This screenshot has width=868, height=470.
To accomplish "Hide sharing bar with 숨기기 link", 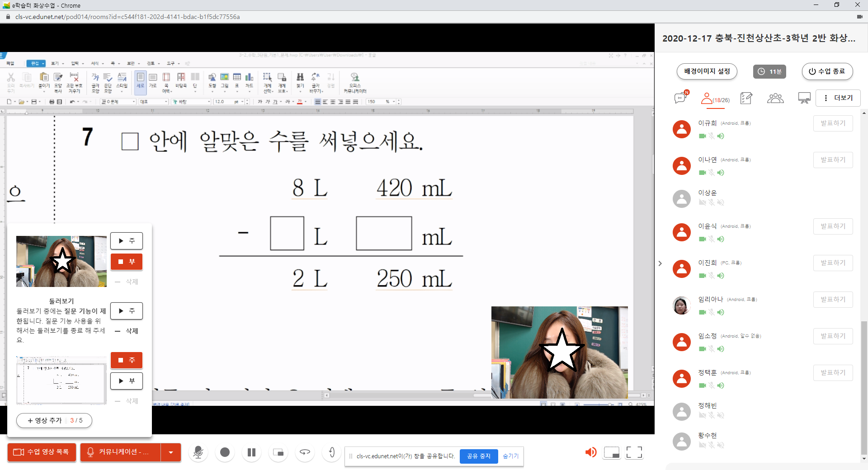I will [x=510, y=456].
